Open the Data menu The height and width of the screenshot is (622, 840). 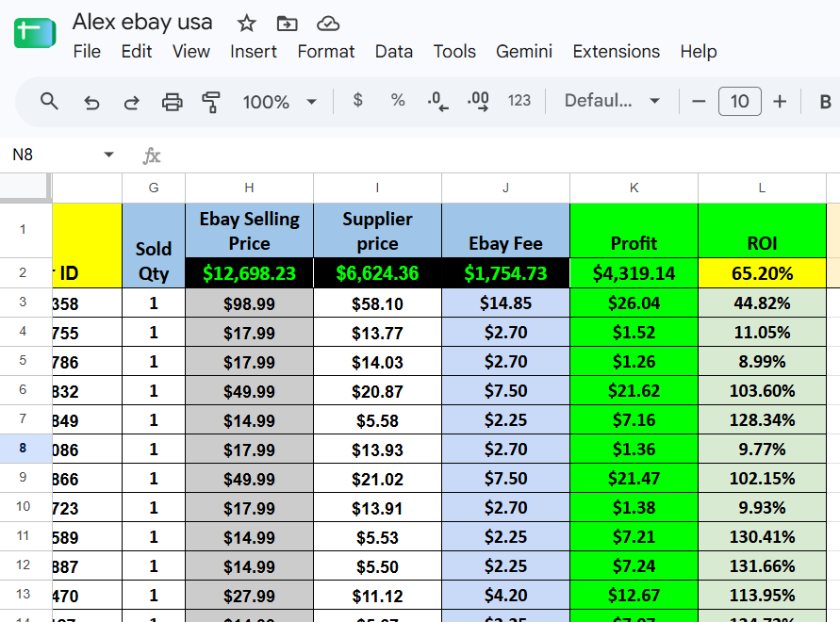click(394, 52)
